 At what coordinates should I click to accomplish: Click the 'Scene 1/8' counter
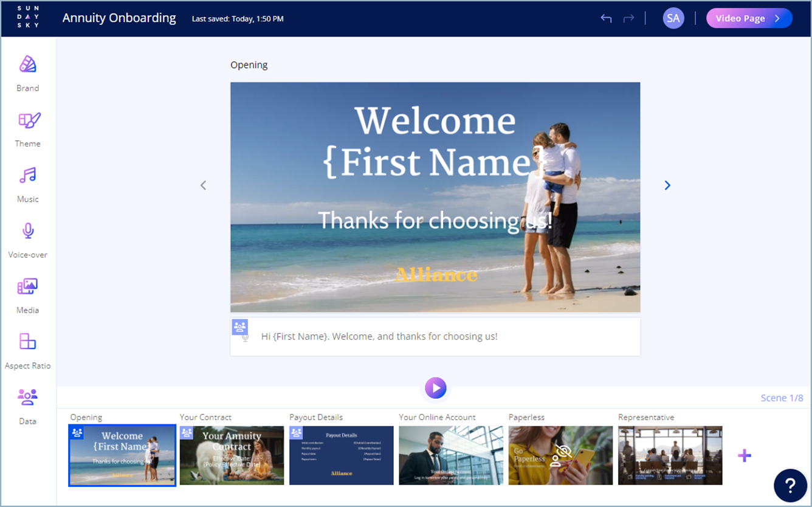pyautogui.click(x=782, y=398)
